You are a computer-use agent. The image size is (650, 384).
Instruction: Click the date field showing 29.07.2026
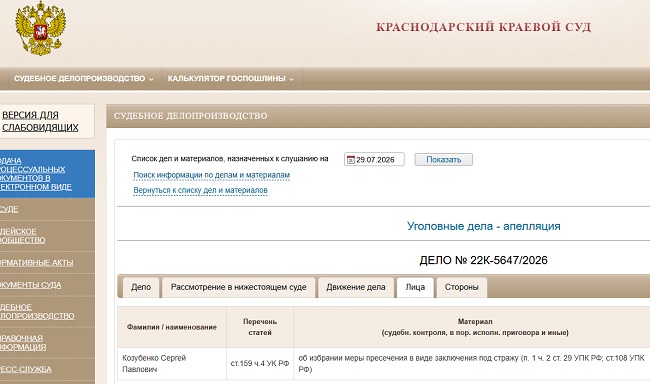pos(374,160)
